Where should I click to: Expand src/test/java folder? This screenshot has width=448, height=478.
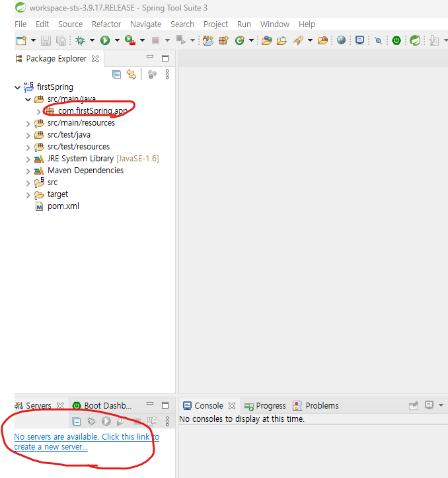tap(28, 136)
